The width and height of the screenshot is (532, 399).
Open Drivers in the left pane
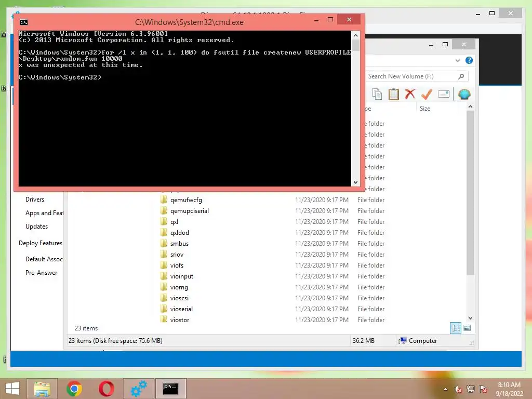35,199
